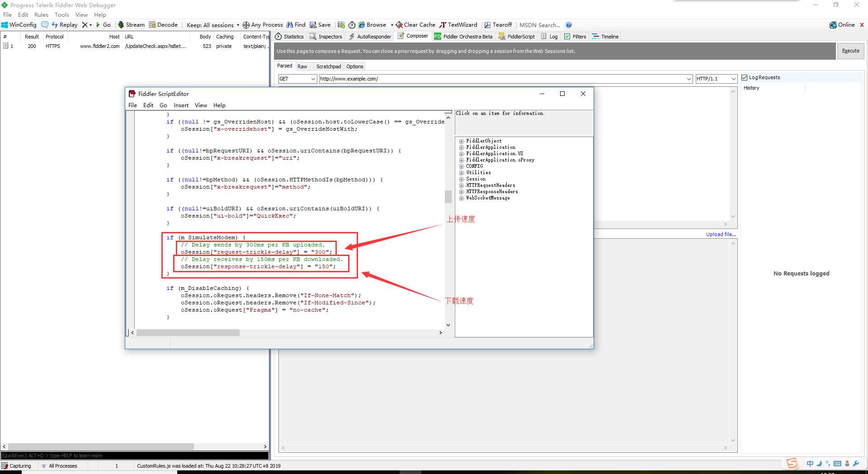Viewport: 868px width, 474px height.
Task: Click the Save sessions icon
Action: pyautogui.click(x=320, y=25)
